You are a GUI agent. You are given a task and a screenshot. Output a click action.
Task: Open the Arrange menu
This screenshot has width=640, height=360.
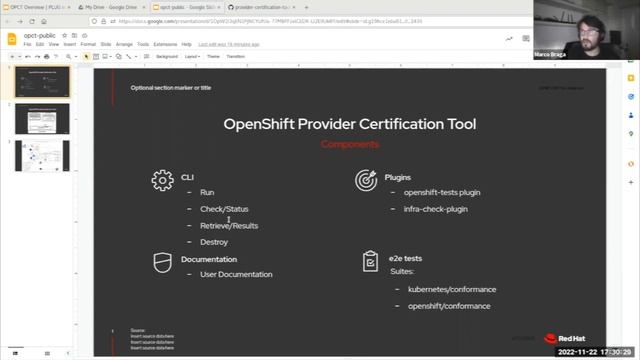(x=124, y=44)
